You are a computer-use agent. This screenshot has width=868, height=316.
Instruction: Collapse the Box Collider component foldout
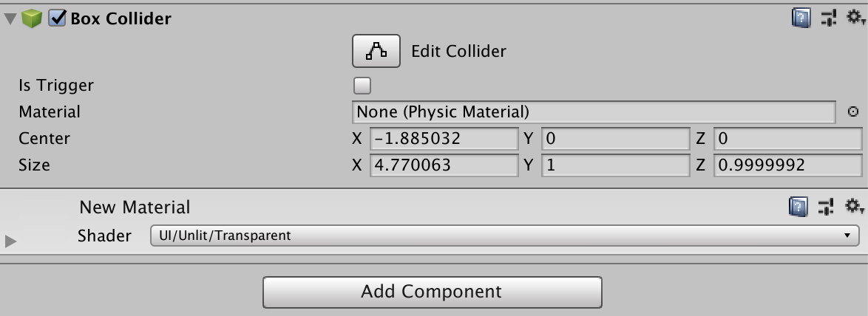click(10, 19)
